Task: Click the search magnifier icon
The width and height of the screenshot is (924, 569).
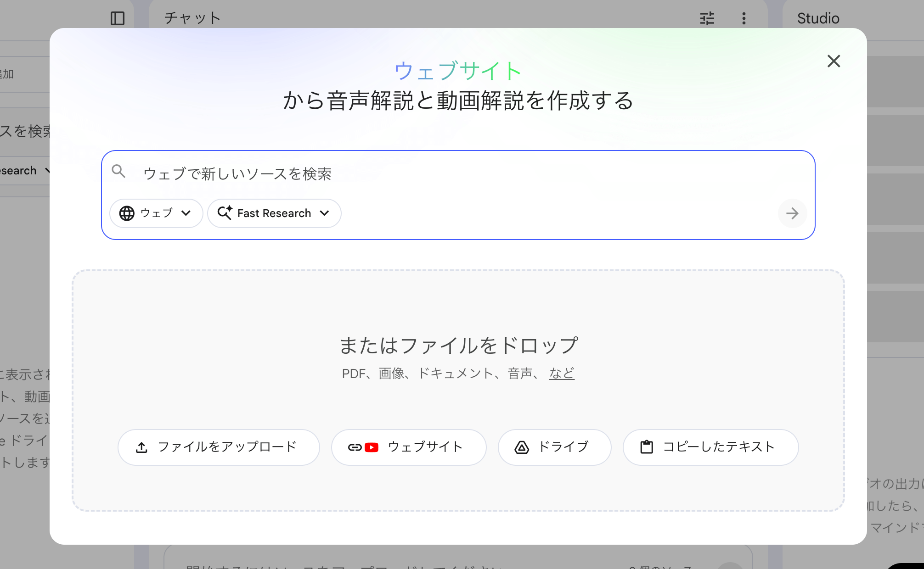Action: pyautogui.click(x=118, y=172)
